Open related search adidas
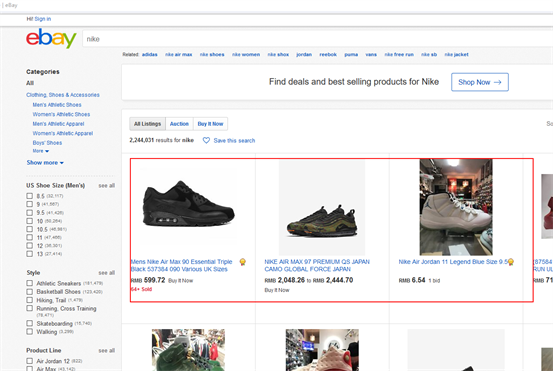Viewport: 553px width, 371px height. coord(150,54)
